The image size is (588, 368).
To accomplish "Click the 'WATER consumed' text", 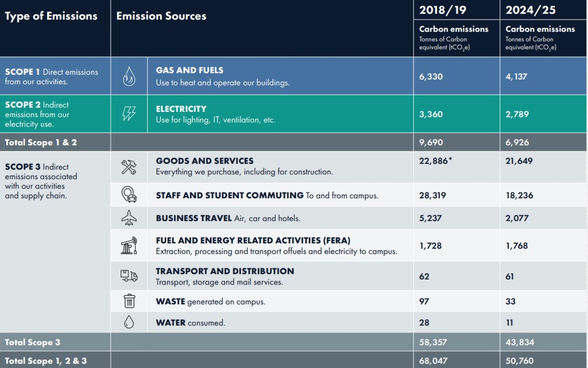I will (191, 323).
